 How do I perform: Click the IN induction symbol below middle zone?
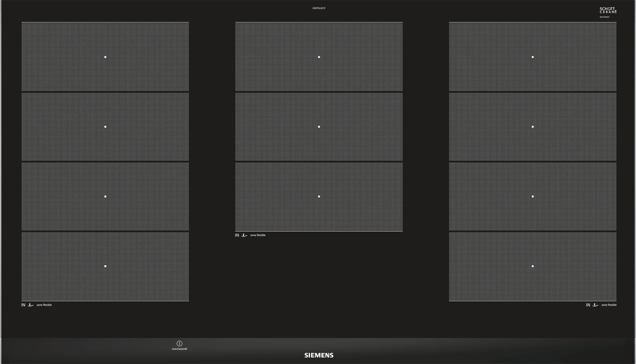pyautogui.click(x=237, y=235)
